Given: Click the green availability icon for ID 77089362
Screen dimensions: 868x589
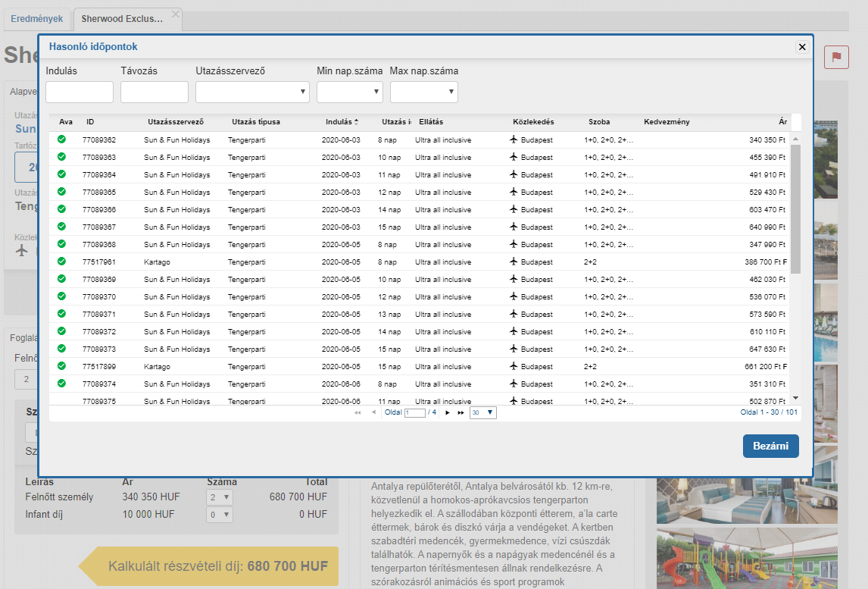Looking at the screenshot, I should tap(61, 139).
